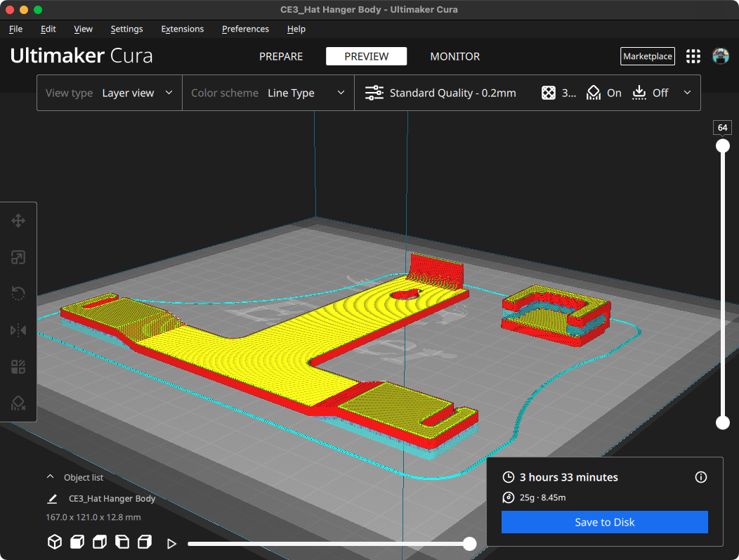739x560 pixels.
Task: Show print time info details
Action: click(701, 477)
